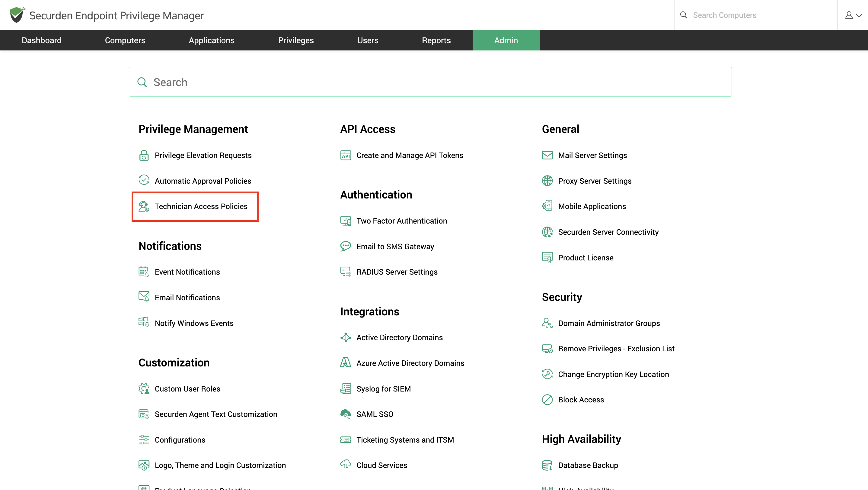Switch to the Computers tab
This screenshot has height=490, width=868.
125,40
